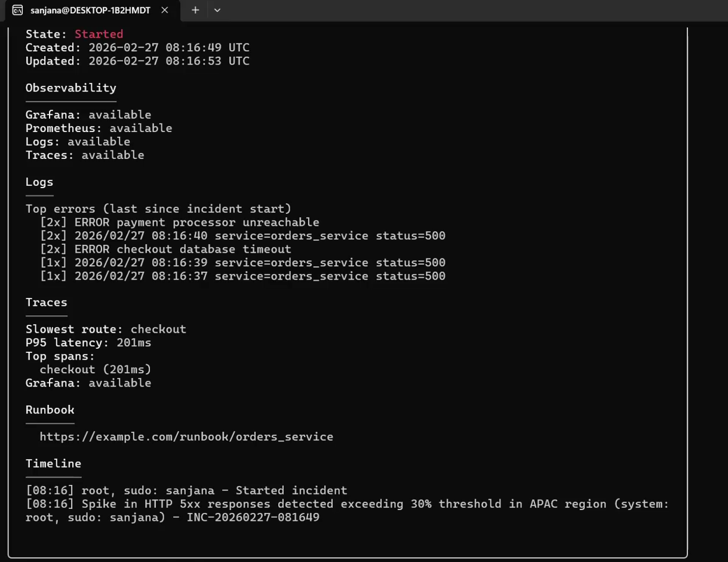Click the terminal icon in the tab
The height and width of the screenshot is (562, 728).
pyautogui.click(x=17, y=10)
